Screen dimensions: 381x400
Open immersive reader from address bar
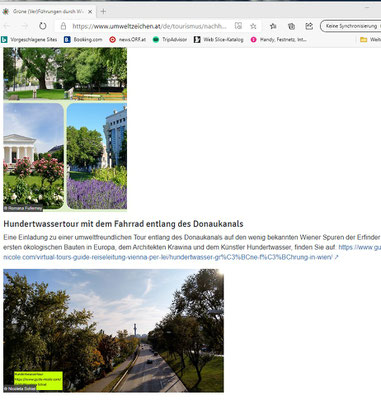[x=238, y=26]
